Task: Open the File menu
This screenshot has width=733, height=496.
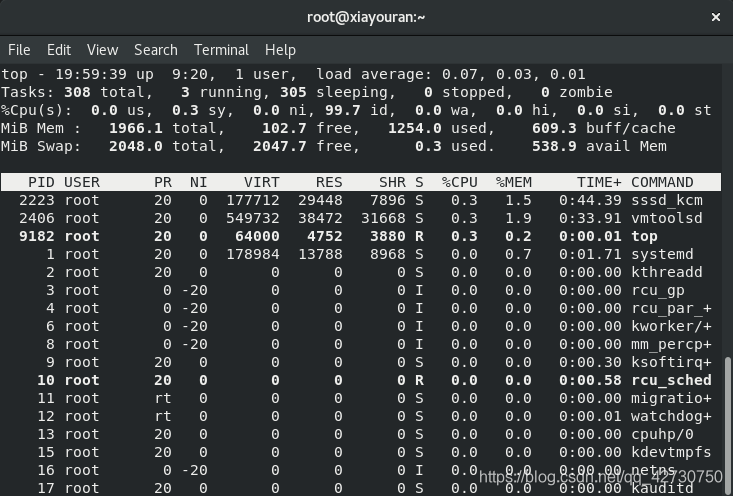Action: click(19, 50)
